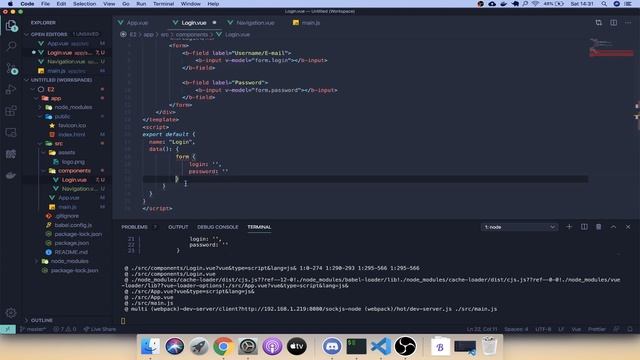Show the Debug Console panel tab
The height and width of the screenshot is (360, 640).
click(x=218, y=227)
